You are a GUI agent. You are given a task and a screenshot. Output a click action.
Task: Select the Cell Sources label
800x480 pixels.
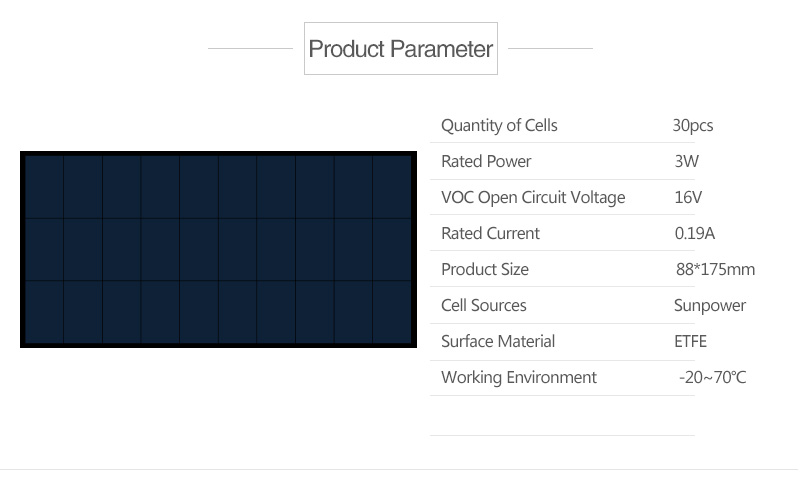pos(483,305)
